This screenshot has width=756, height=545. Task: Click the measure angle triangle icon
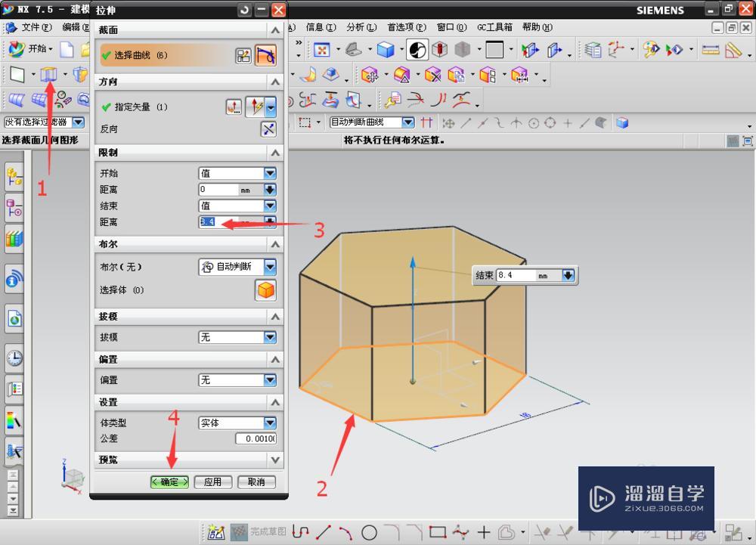point(733,50)
